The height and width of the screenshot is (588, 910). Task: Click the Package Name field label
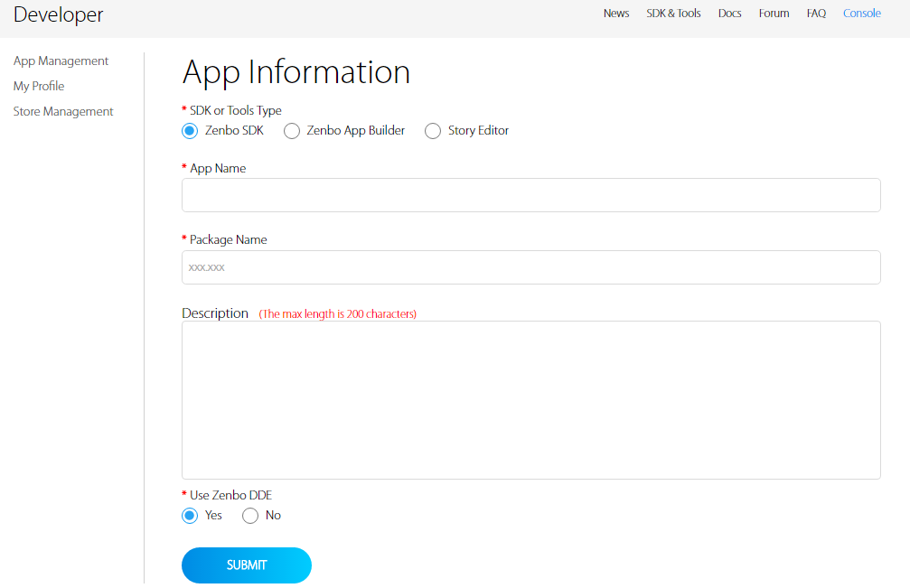[228, 239]
